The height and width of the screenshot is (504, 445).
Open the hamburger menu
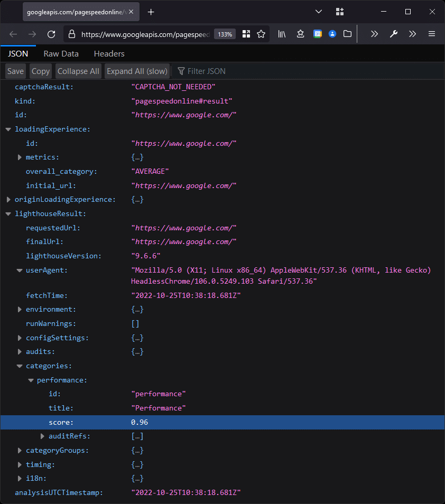[x=432, y=34]
